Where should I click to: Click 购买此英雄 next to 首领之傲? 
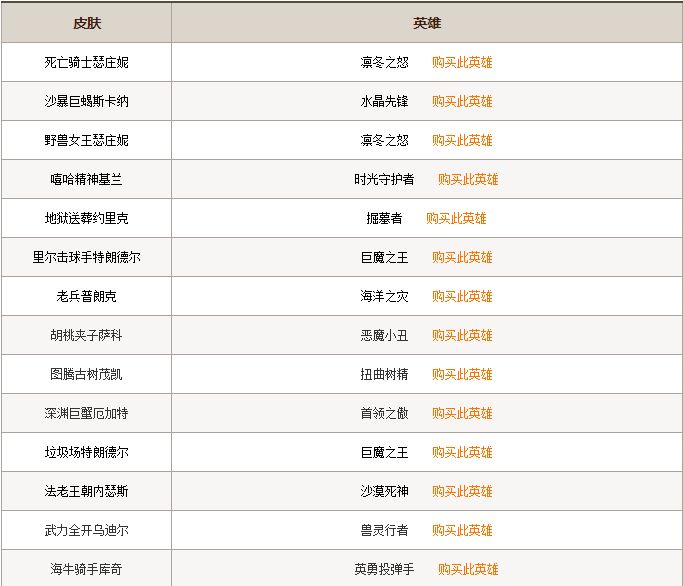click(x=462, y=413)
